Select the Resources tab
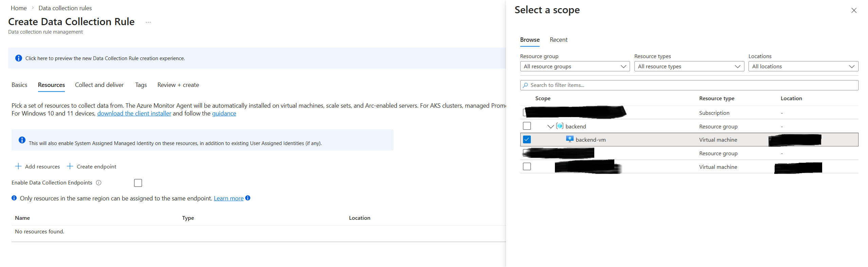Viewport: 868px width, 267px height. coord(51,85)
